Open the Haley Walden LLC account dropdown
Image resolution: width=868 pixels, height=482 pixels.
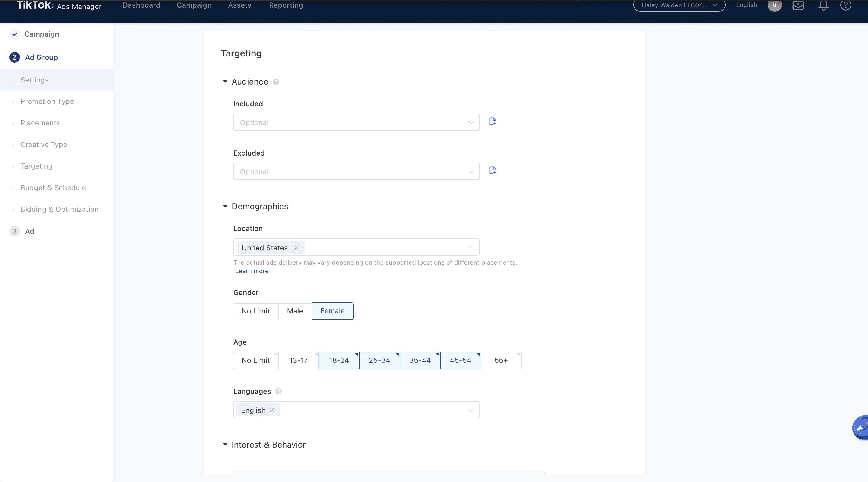[x=679, y=5]
